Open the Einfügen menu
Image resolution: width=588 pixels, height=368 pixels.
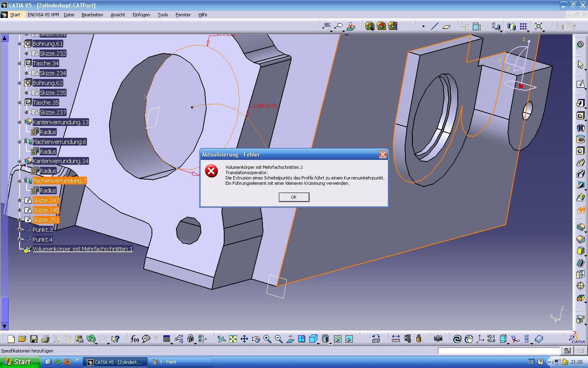(x=141, y=15)
